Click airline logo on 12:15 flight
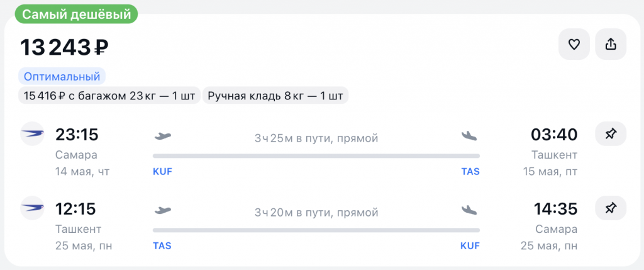The image size is (644, 270). click(x=33, y=208)
